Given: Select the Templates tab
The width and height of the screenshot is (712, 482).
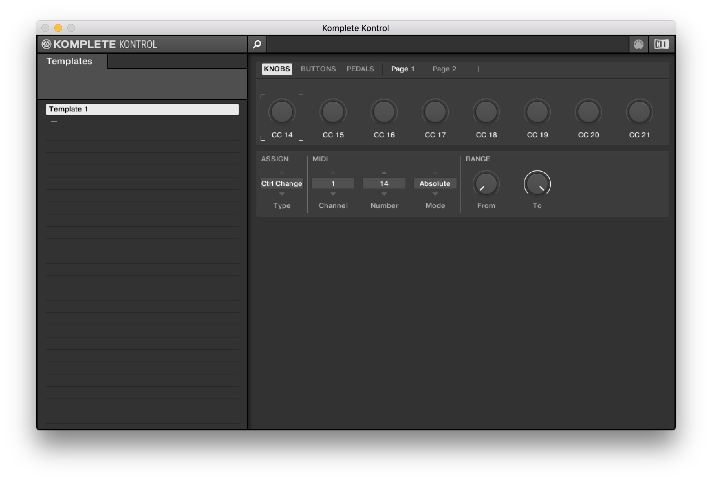Looking at the screenshot, I should pyautogui.click(x=71, y=61).
